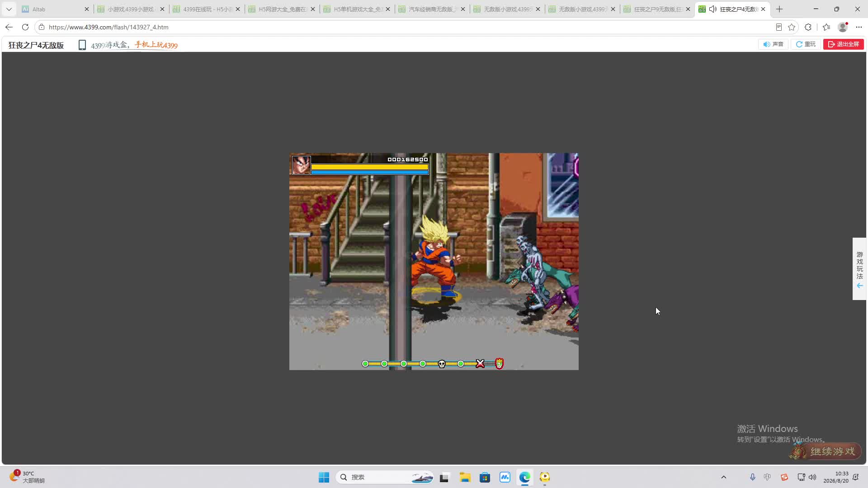Click the boss head icon on progress bar

pos(499,363)
